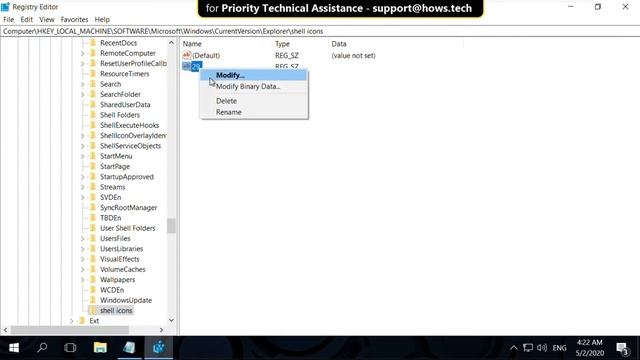
Task: Click the volume tray icon
Action: (x=542, y=348)
